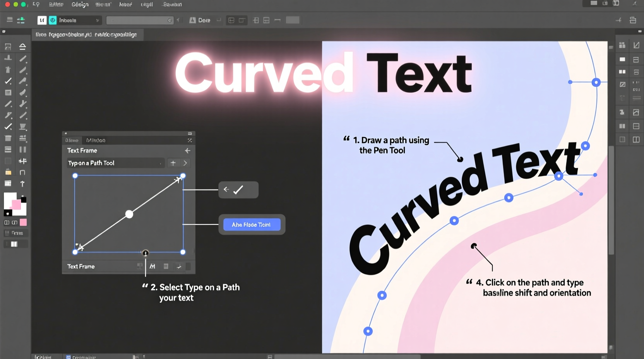Select the checkmark selection tool in the toolbar
Screen dimensions: 644x359
pyautogui.click(x=8, y=81)
